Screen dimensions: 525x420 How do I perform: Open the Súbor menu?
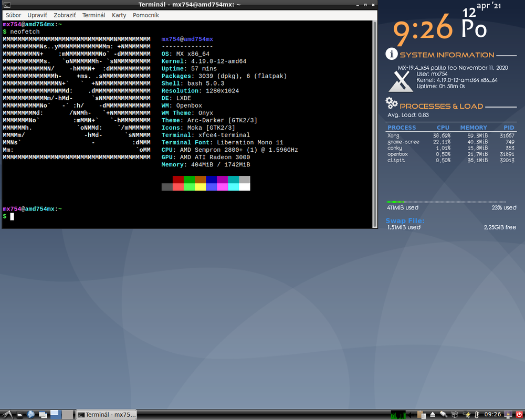coord(14,15)
